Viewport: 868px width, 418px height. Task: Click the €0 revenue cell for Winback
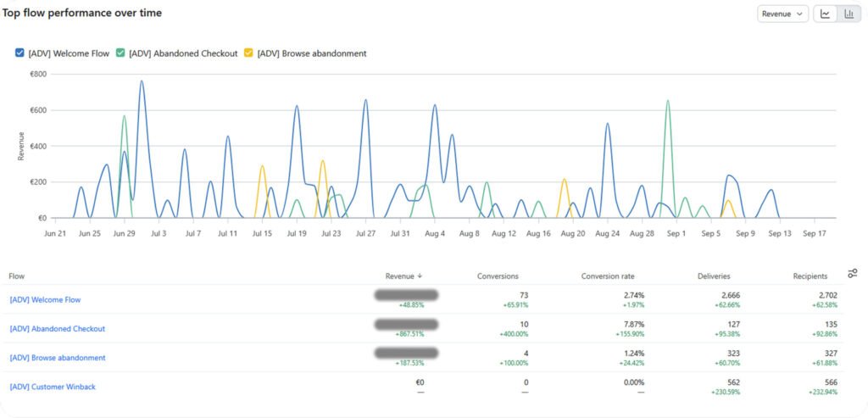[x=420, y=382]
